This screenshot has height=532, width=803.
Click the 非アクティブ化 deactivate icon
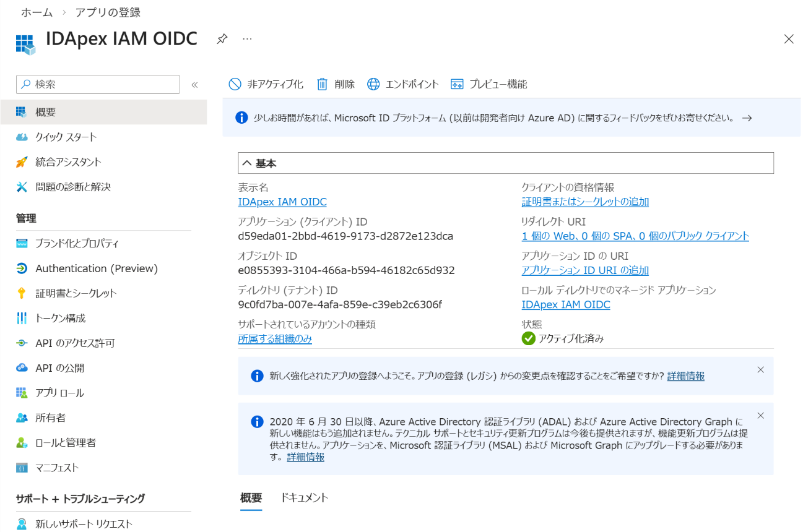coord(235,84)
